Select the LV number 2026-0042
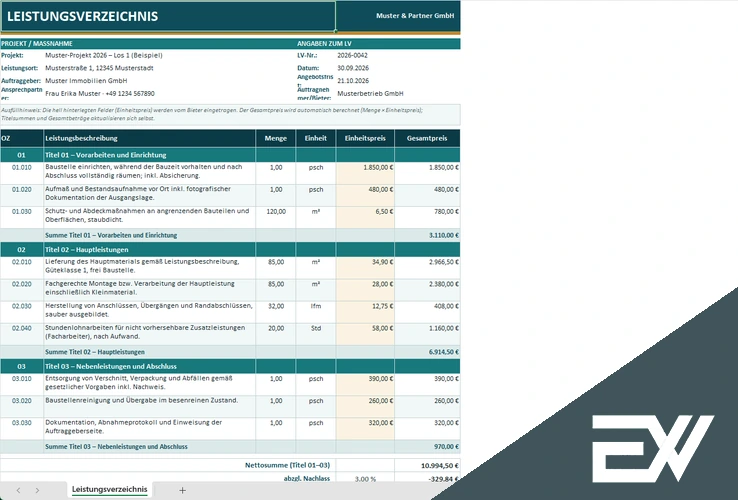This screenshot has width=738, height=500. click(x=353, y=55)
